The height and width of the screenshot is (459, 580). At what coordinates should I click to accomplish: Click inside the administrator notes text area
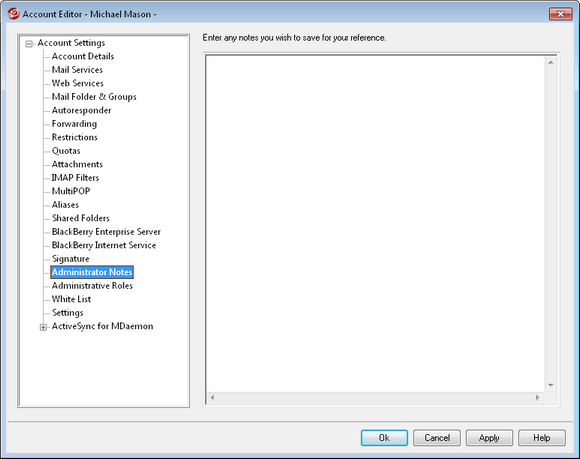[375, 224]
